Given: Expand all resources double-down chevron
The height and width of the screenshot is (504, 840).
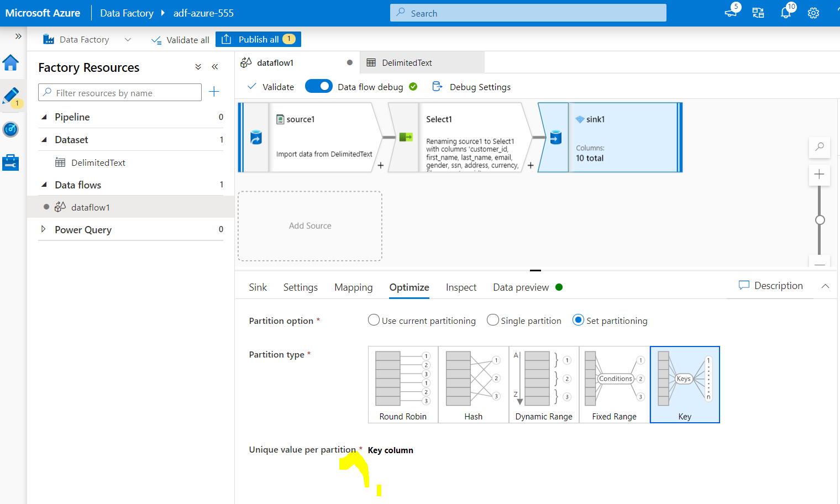Looking at the screenshot, I should pyautogui.click(x=198, y=67).
